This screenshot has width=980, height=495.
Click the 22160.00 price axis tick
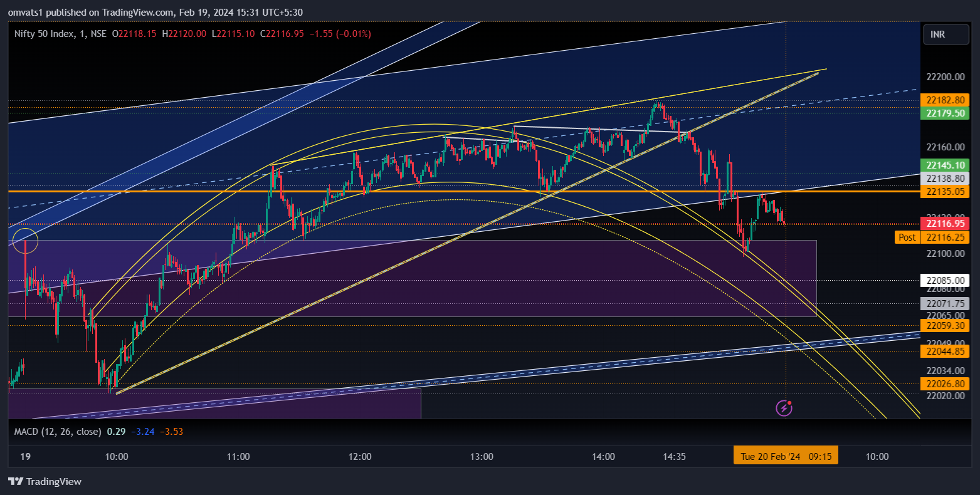[x=945, y=148]
